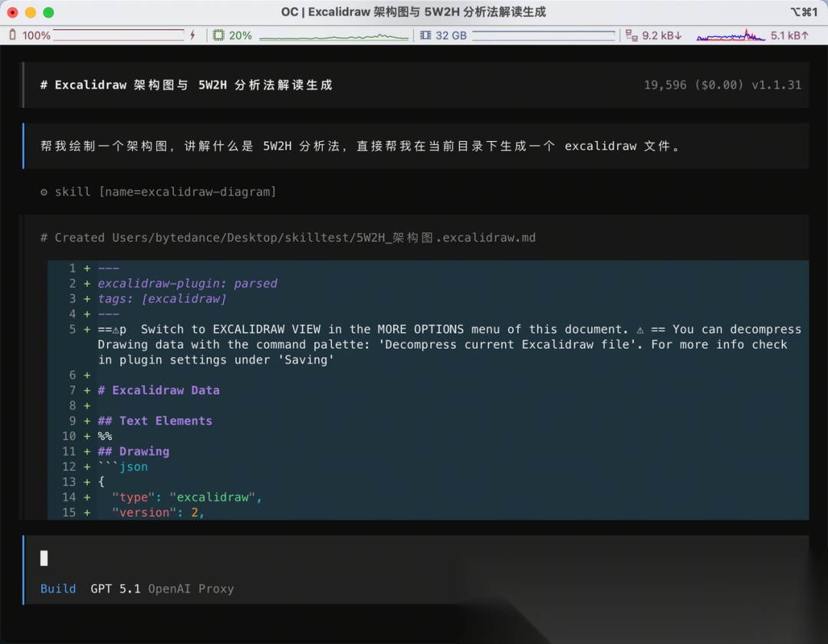Image resolution: width=828 pixels, height=644 pixels.
Task: Click line 10 with %% marker
Action: (104, 436)
